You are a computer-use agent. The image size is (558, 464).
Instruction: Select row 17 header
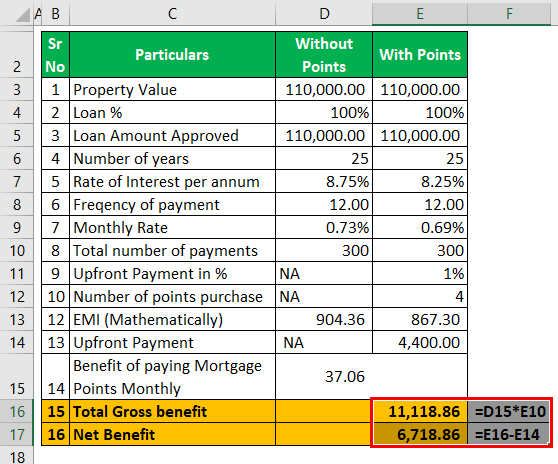pos(17,434)
